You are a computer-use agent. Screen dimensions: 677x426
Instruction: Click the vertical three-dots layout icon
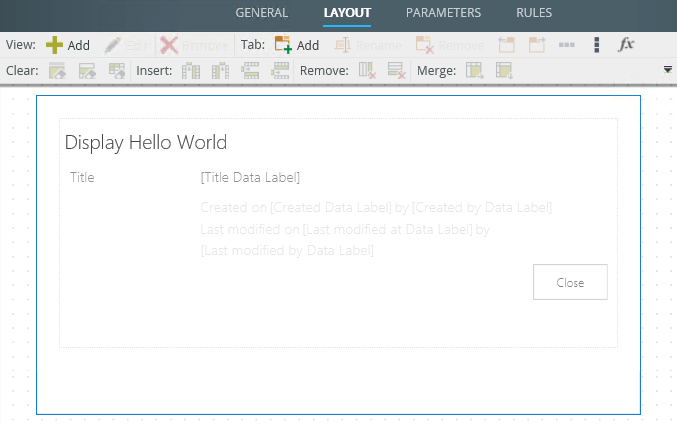[597, 44]
